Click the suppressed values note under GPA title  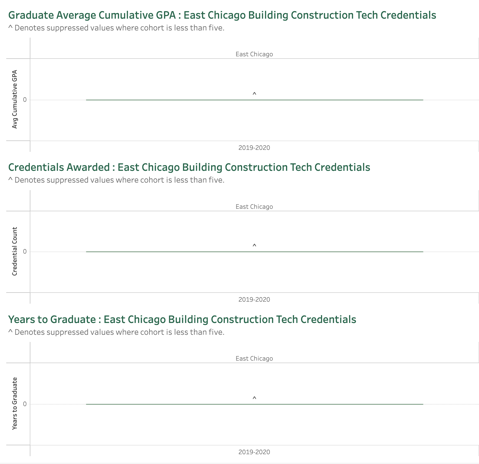pyautogui.click(x=116, y=28)
